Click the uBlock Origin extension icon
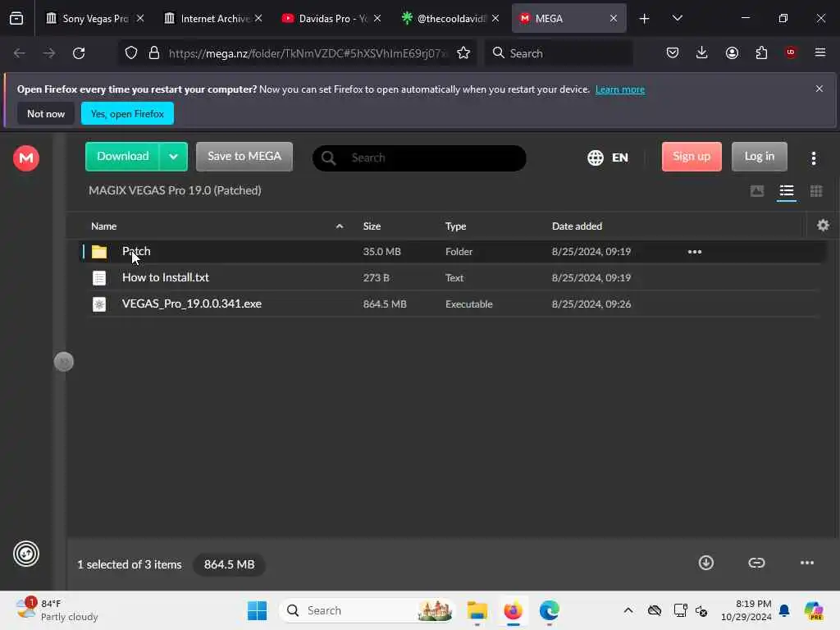840x630 pixels. [790, 52]
